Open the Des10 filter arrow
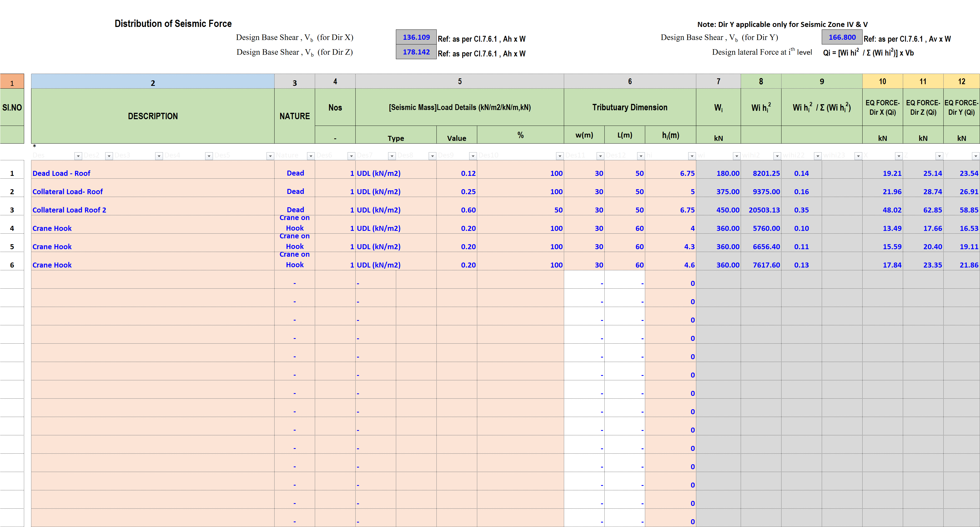This screenshot has height=527, width=980. pyautogui.click(x=560, y=156)
